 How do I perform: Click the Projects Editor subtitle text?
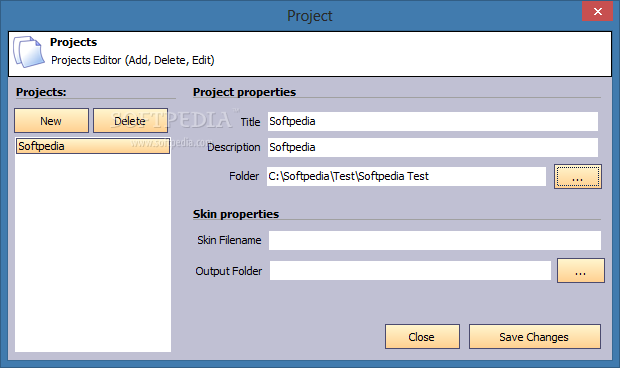coord(133,60)
